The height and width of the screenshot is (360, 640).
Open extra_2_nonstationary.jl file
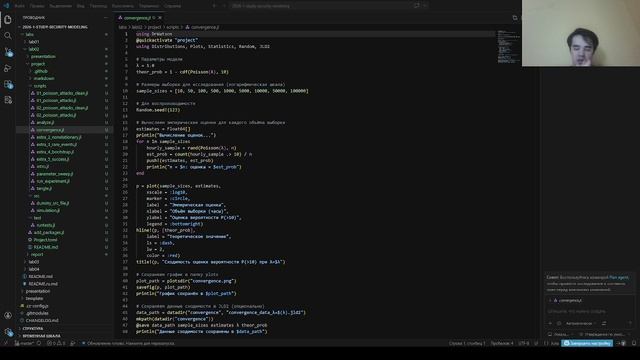pos(59,137)
